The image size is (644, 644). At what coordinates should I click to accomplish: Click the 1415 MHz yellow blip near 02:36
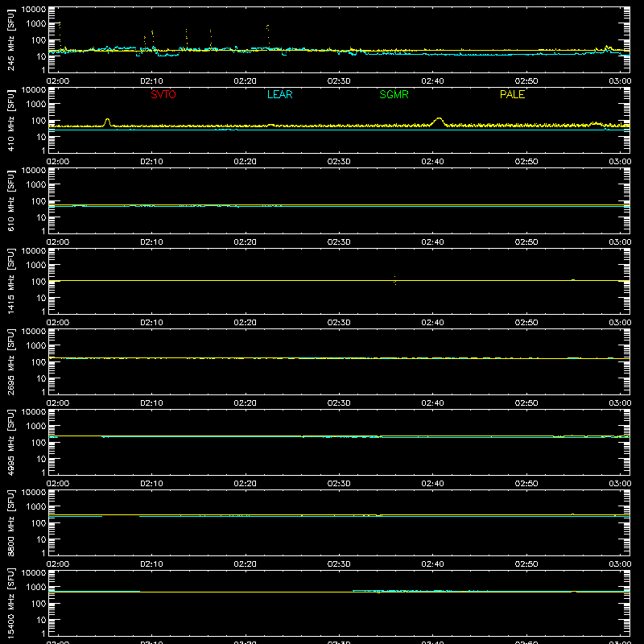pos(394,280)
